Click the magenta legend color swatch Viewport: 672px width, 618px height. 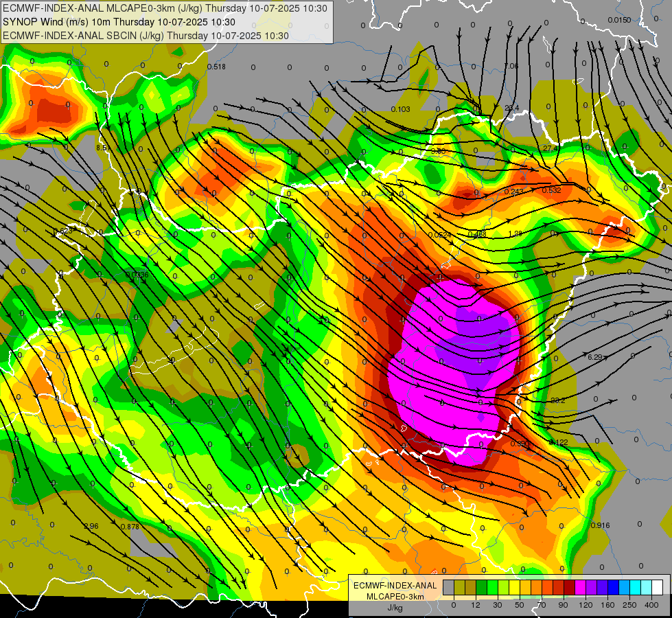(x=581, y=587)
